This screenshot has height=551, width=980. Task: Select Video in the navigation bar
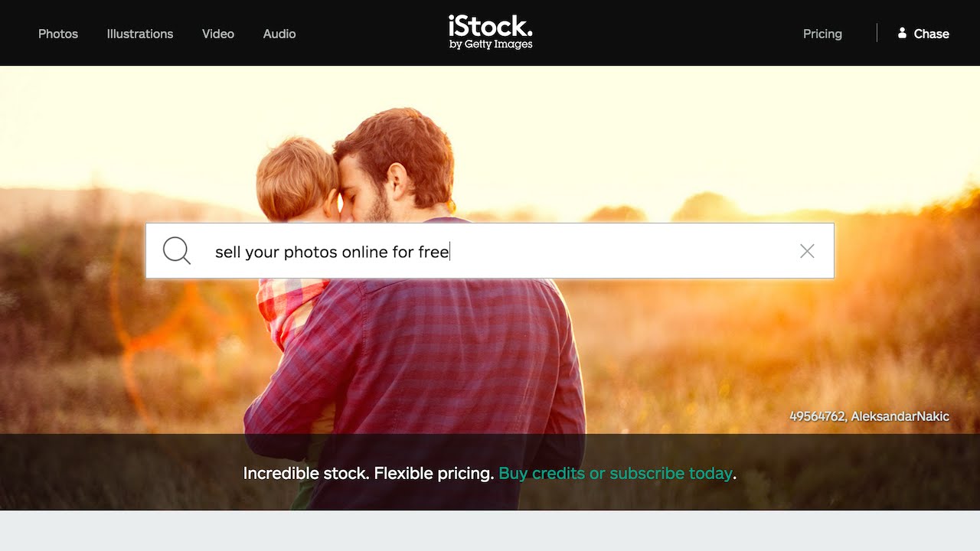coord(218,34)
